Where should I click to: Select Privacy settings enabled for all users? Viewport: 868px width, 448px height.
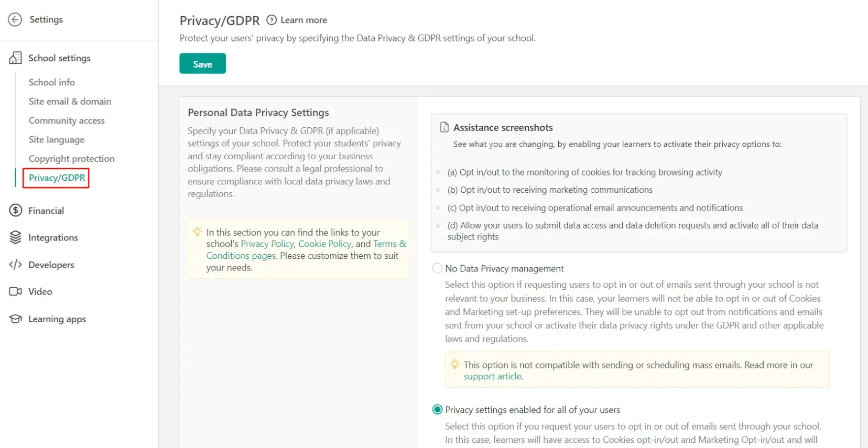tap(437, 409)
